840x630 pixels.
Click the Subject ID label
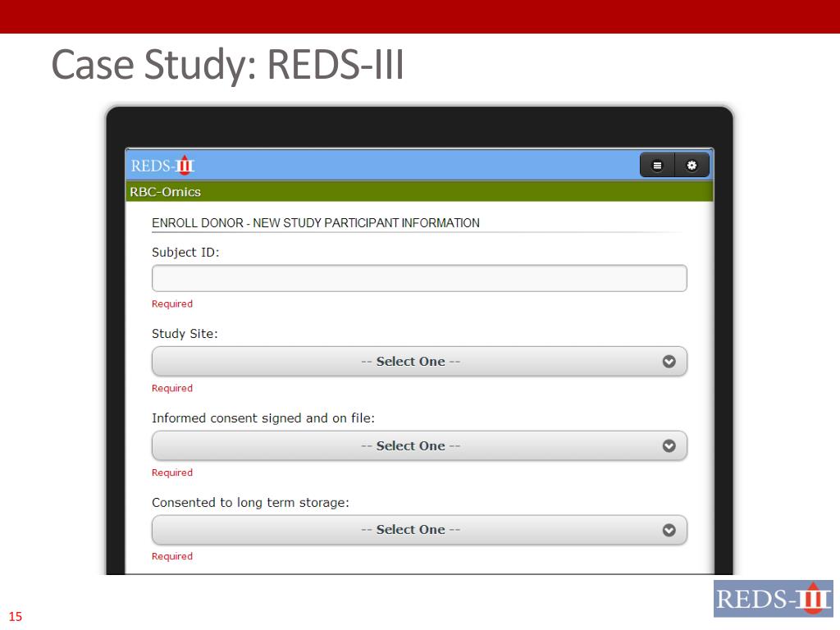click(185, 253)
